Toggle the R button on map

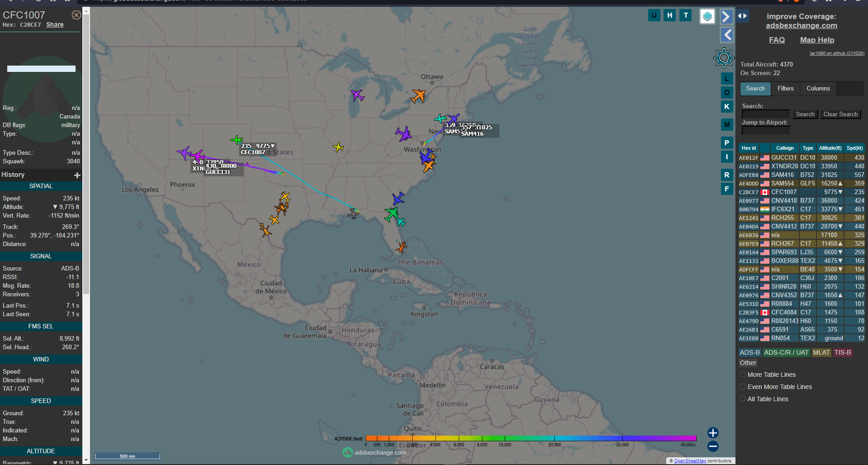pyautogui.click(x=727, y=175)
